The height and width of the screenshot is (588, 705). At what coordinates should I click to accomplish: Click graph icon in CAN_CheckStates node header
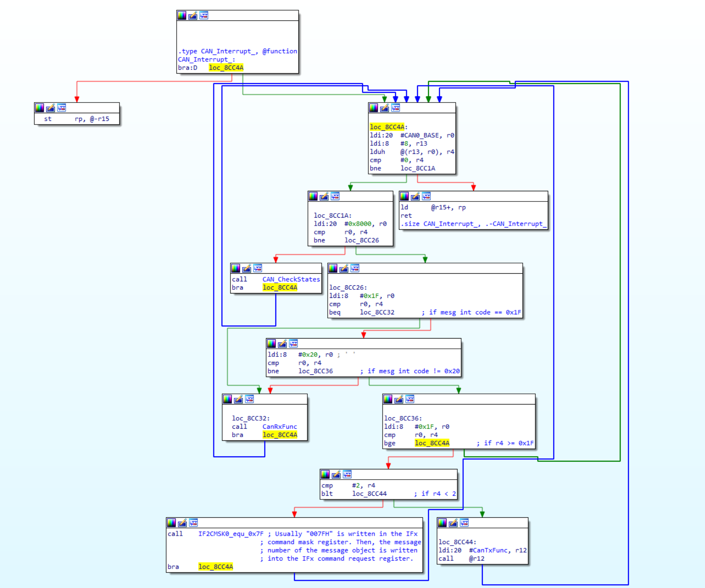point(258,268)
